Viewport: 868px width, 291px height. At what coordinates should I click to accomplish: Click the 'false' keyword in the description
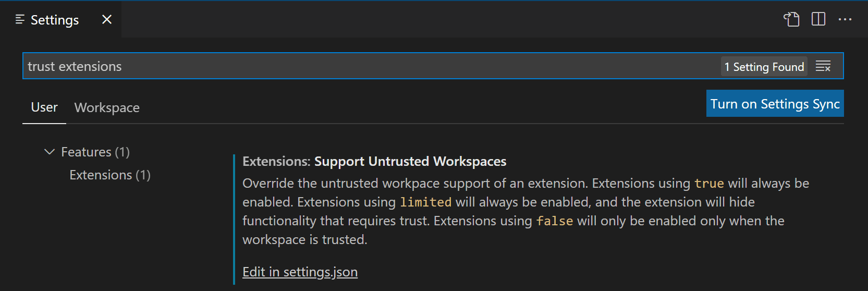(554, 221)
